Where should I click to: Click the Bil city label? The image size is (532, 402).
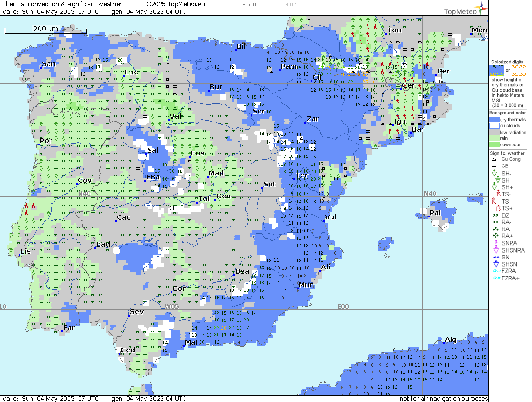coord(241,46)
